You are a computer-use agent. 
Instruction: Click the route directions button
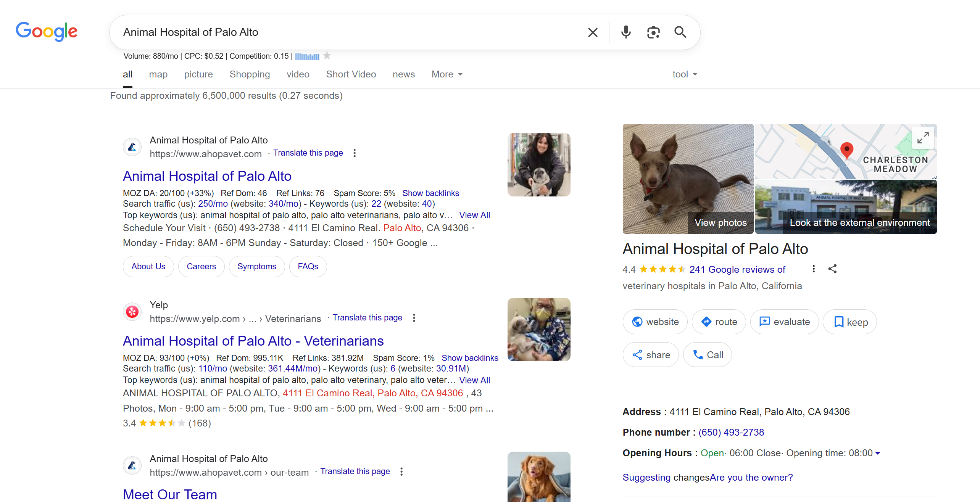pos(719,322)
